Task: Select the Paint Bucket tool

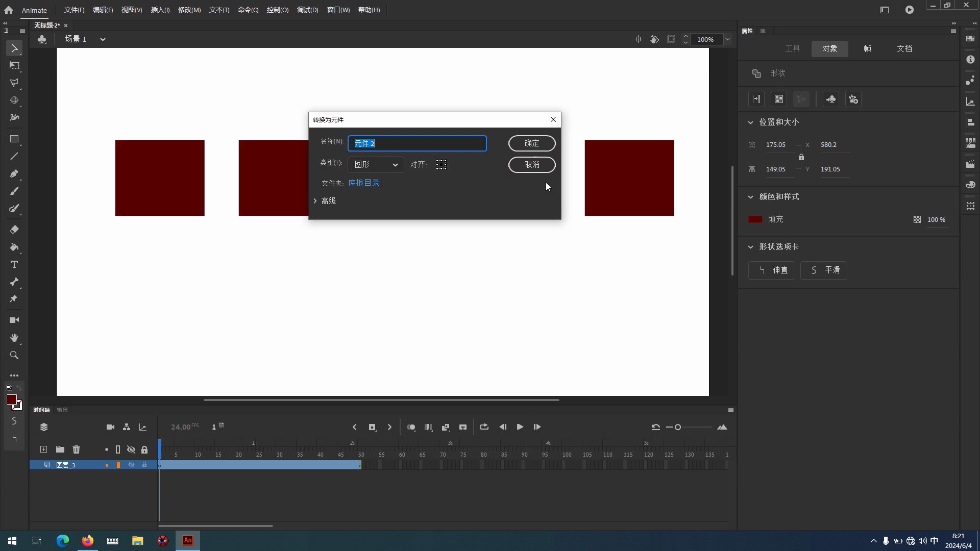Action: point(14,247)
